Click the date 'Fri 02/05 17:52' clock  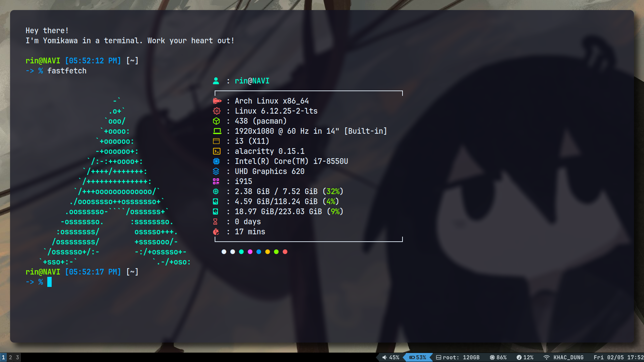coord(619,357)
